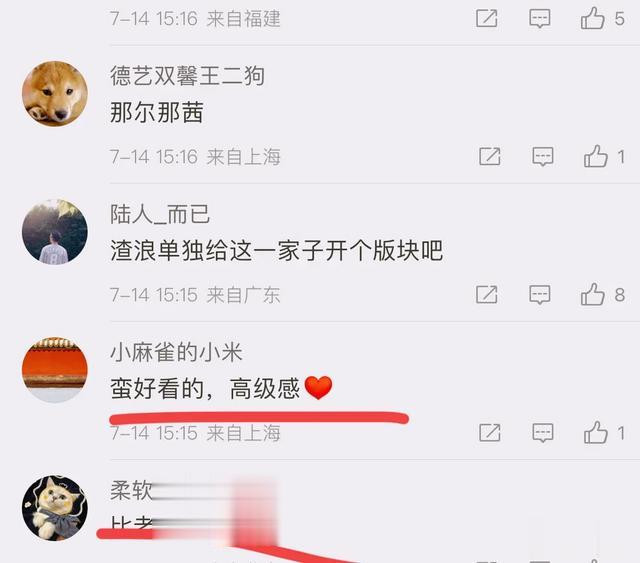
Task: Reply to the 那尔那茜 comment
Action: (543, 156)
